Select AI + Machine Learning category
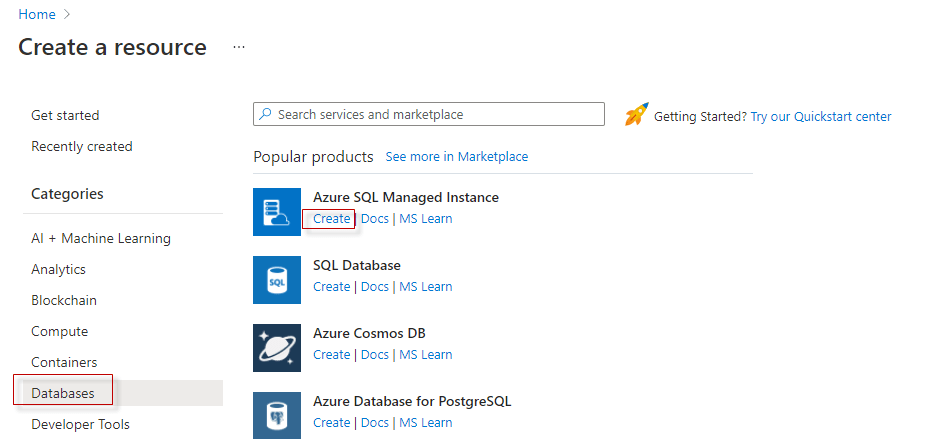Screen dimensions: 935x439 [101, 238]
